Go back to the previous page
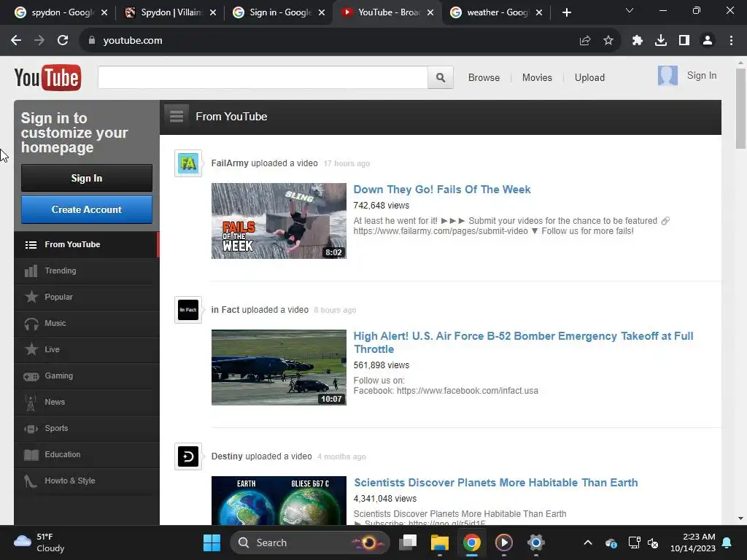The width and height of the screenshot is (747, 560). (16, 41)
